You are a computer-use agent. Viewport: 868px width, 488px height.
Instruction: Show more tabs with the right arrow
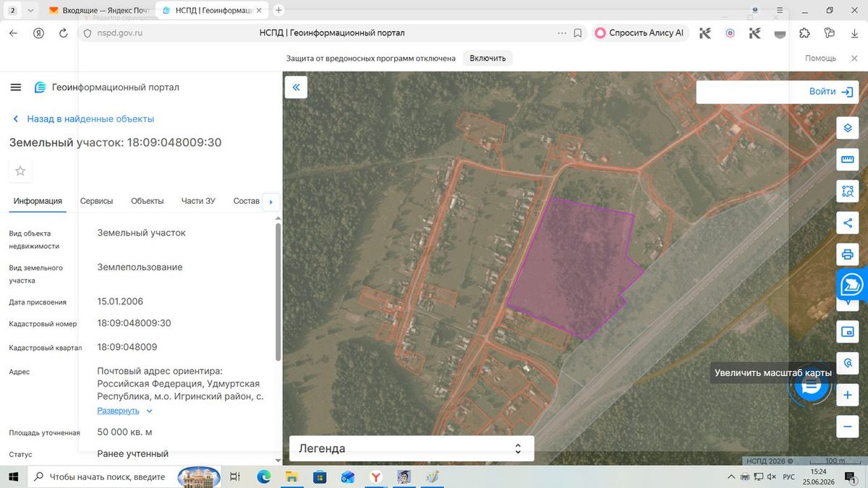click(271, 201)
